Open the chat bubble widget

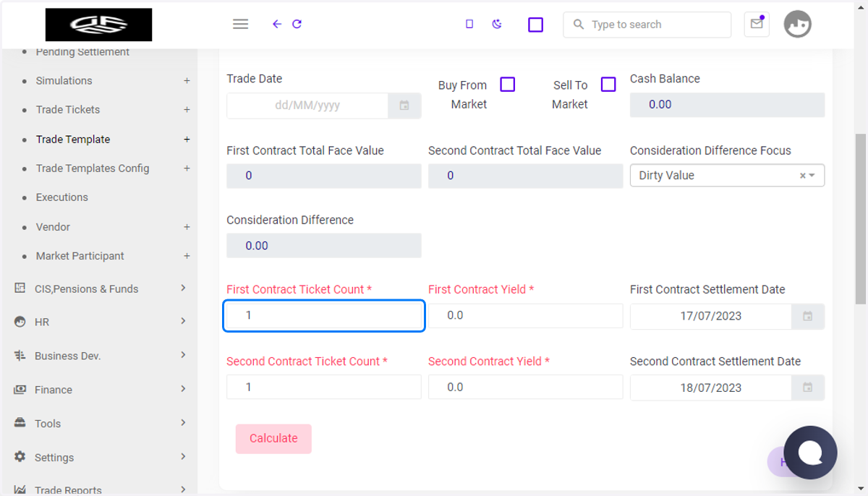point(810,453)
